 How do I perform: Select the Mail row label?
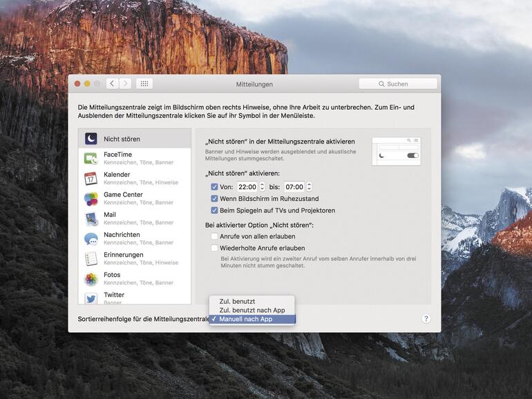[110, 215]
